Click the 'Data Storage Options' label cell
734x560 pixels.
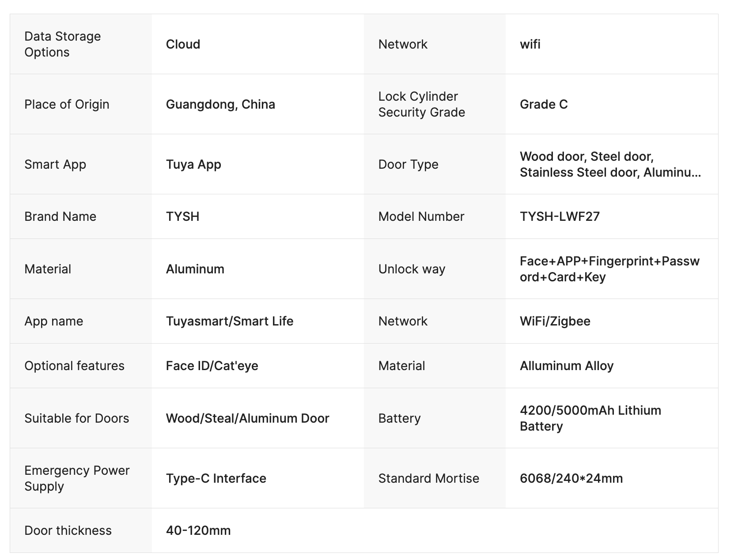[63, 44]
